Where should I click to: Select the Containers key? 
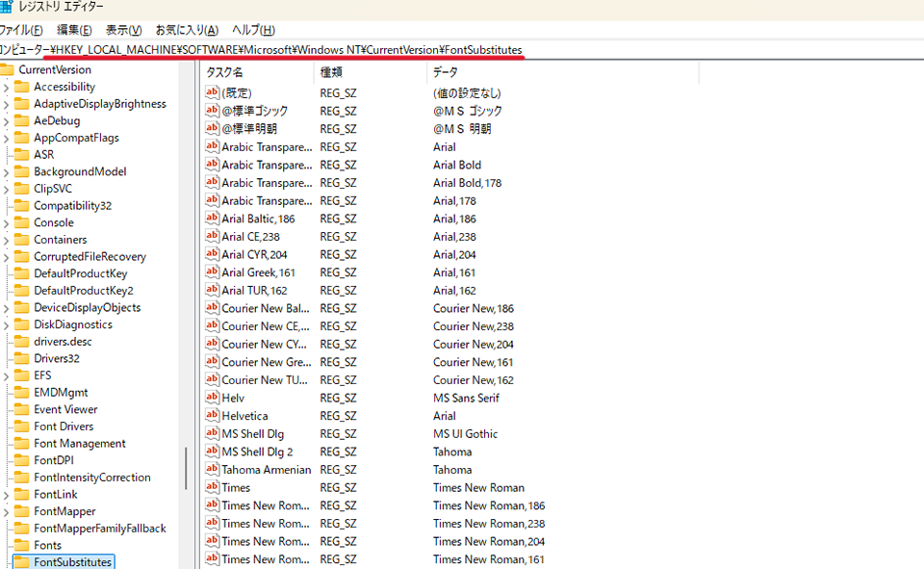60,240
